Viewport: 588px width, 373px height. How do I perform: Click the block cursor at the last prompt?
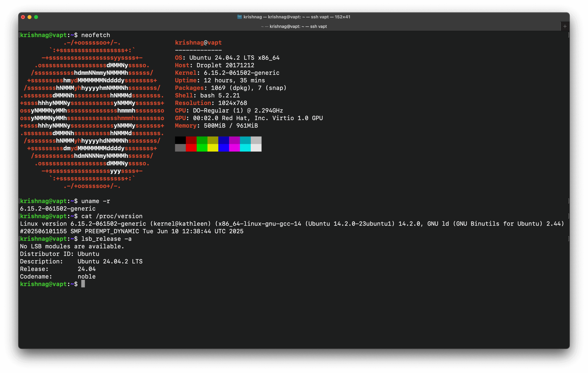tap(83, 284)
